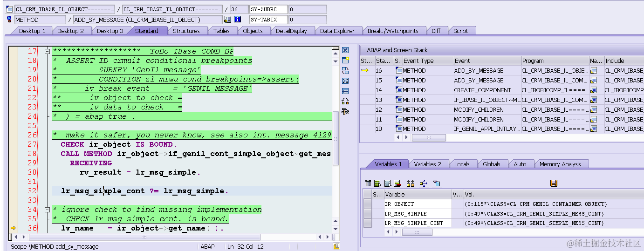Click the horizontal maximize tool icon
Image resolution: width=644 pixels, height=251 pixels.
coord(345,91)
